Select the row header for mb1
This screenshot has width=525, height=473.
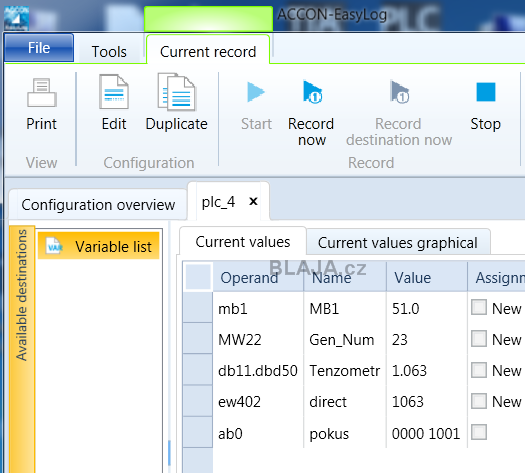pos(198,307)
